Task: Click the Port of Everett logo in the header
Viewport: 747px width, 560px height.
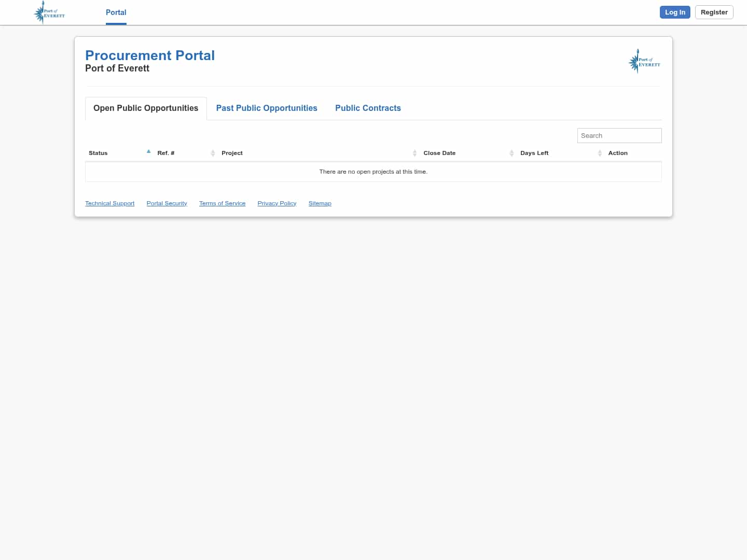Action: [49, 12]
